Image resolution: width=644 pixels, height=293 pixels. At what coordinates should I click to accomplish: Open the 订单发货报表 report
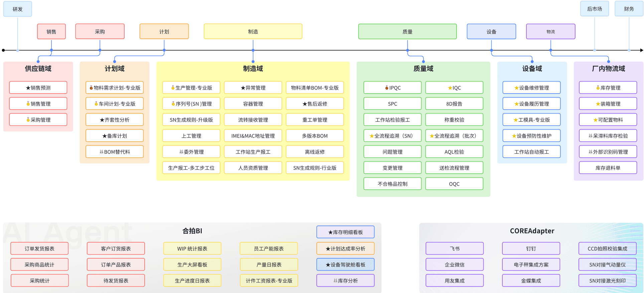[39, 249]
